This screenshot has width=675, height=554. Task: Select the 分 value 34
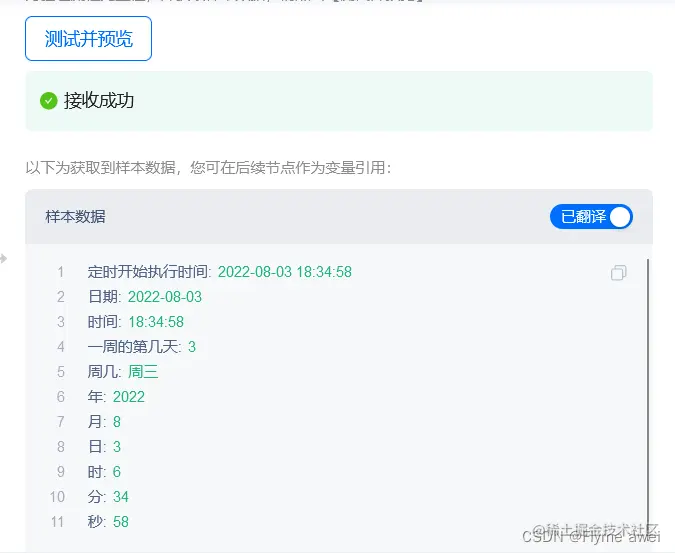pos(121,497)
